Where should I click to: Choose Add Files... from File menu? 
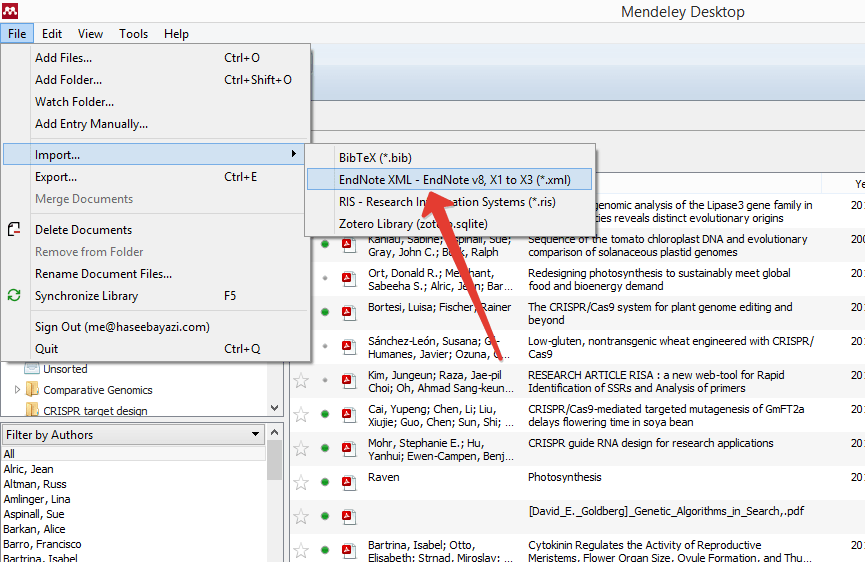coord(156,57)
